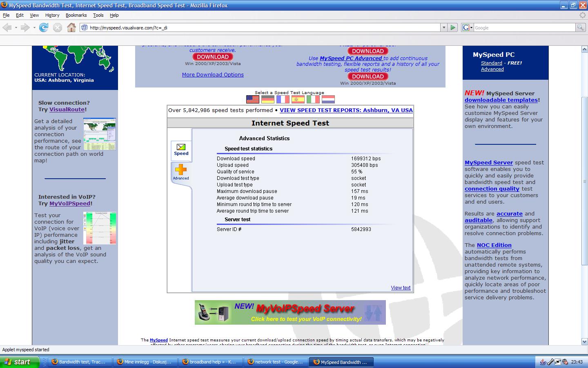This screenshot has width=588, height=368.
Task: Switch to network test Google taskbar window
Action: (x=275, y=362)
